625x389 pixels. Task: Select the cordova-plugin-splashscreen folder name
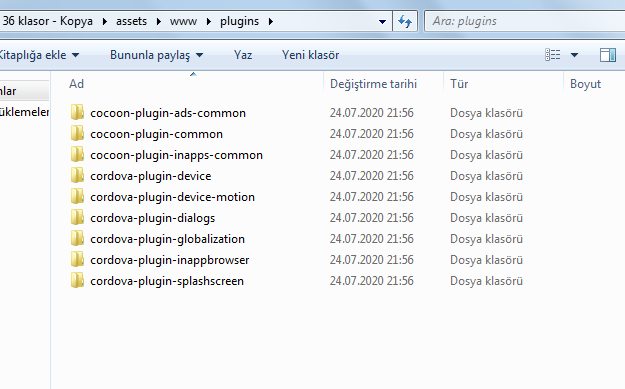167,281
